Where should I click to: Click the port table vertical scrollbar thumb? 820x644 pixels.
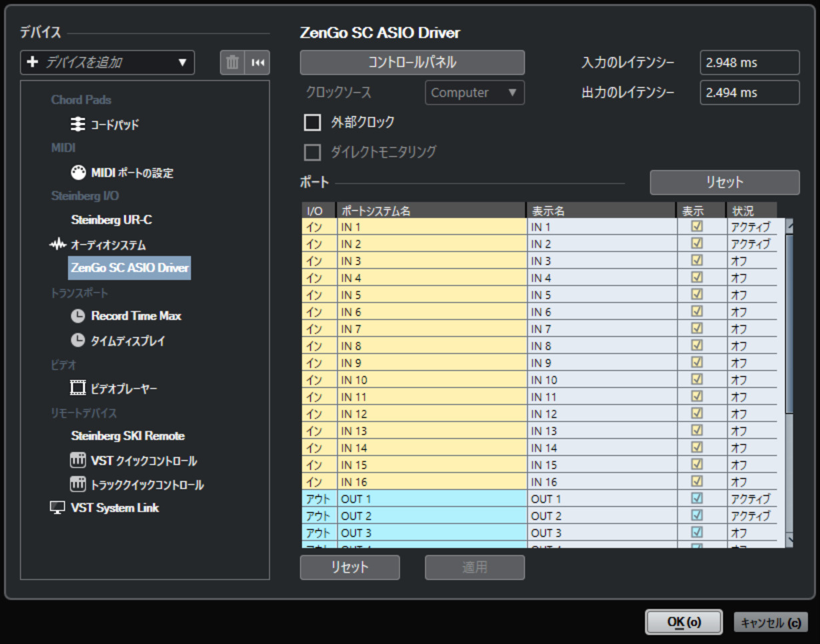789,323
